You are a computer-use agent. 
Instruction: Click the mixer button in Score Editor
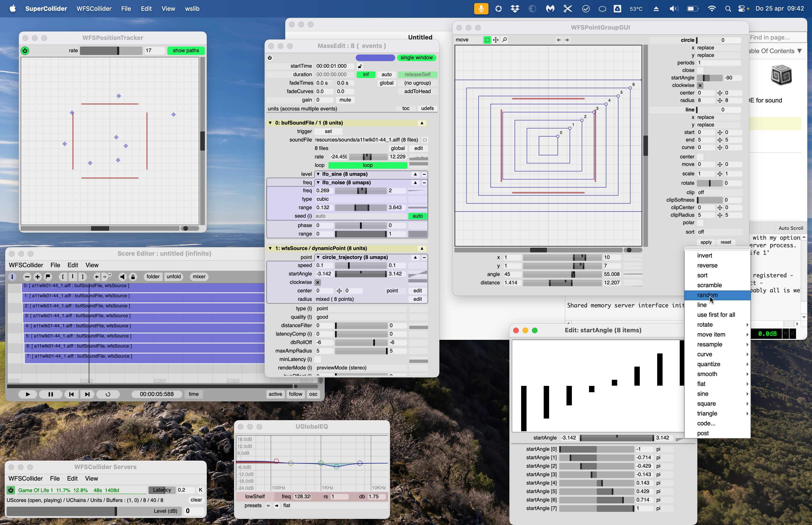(x=199, y=276)
